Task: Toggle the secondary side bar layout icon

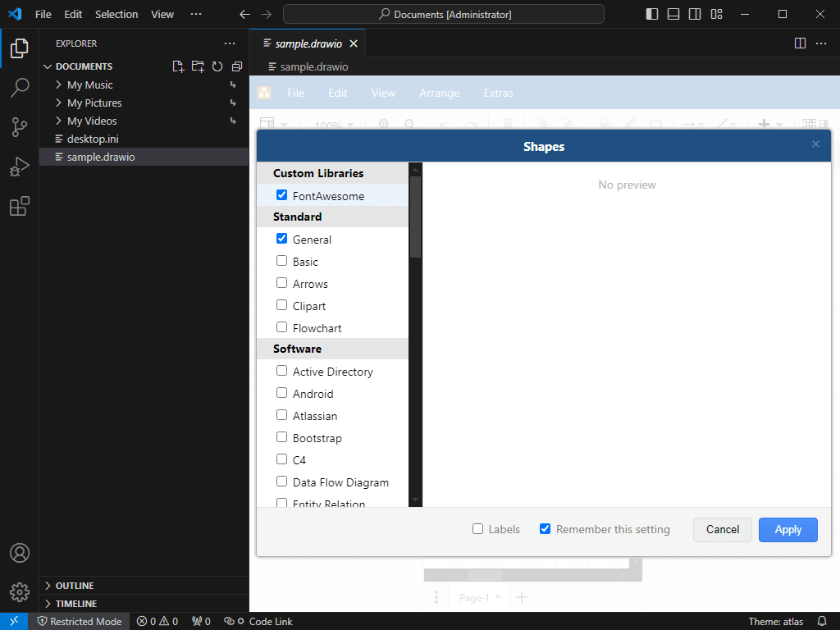Action: tap(695, 15)
